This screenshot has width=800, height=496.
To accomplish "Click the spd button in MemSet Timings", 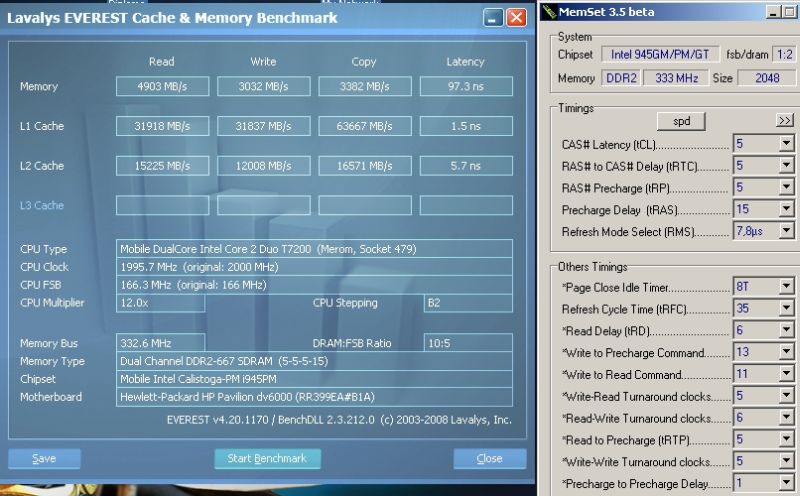I will 681,121.
